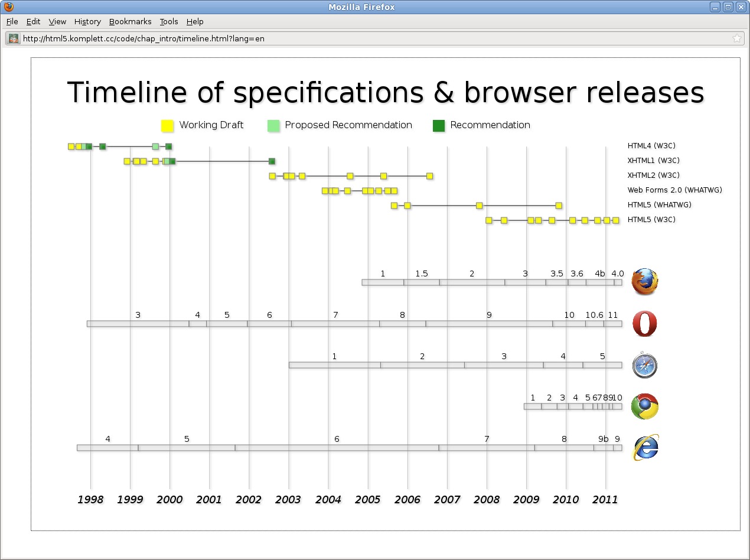This screenshot has width=750, height=560.
Task: Open the Bookmarks menu
Action: [x=130, y=21]
